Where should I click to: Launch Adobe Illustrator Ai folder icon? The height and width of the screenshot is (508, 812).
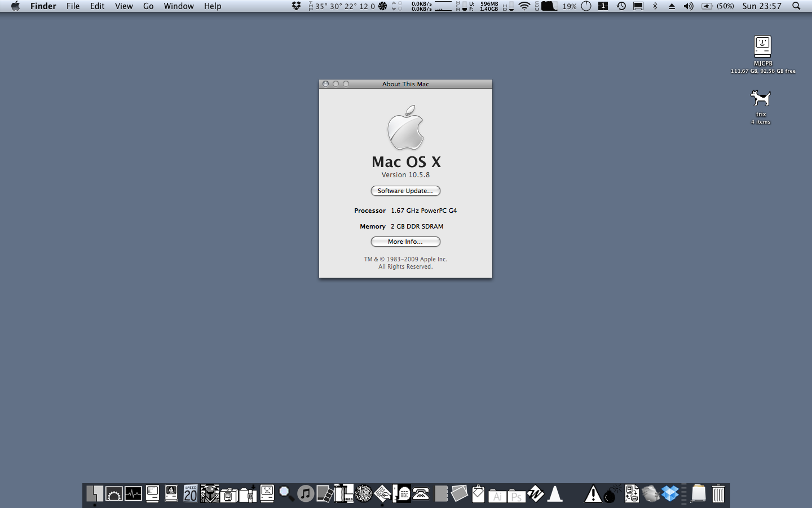click(497, 495)
